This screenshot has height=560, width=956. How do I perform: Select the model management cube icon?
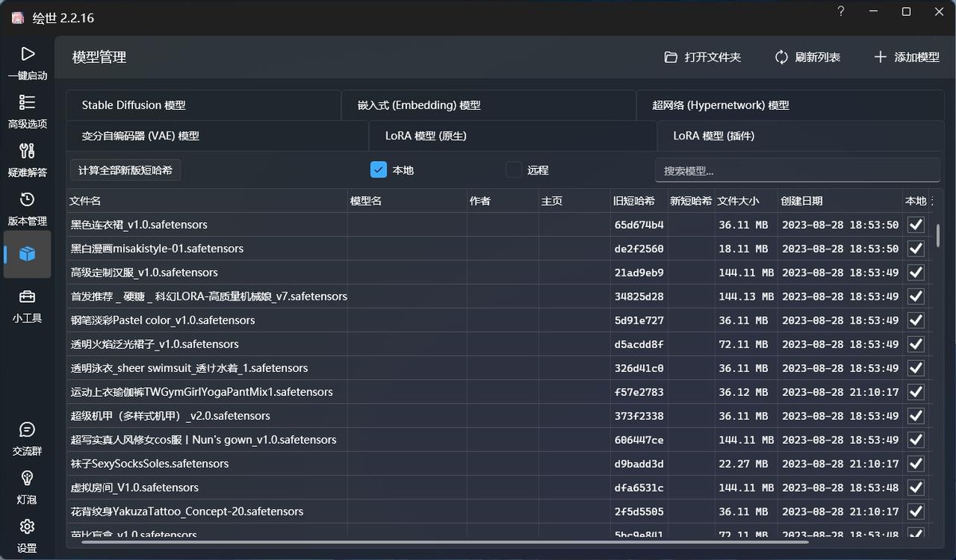[27, 254]
